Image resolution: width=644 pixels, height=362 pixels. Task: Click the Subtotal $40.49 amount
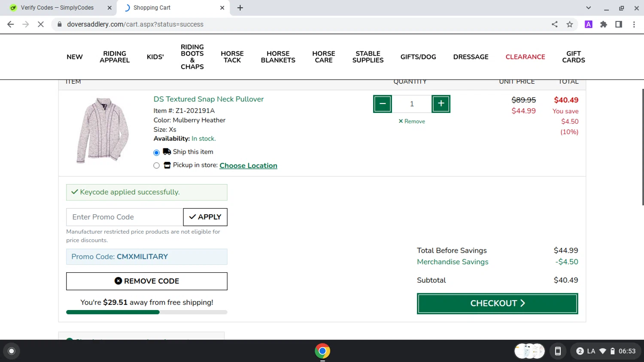566,280
